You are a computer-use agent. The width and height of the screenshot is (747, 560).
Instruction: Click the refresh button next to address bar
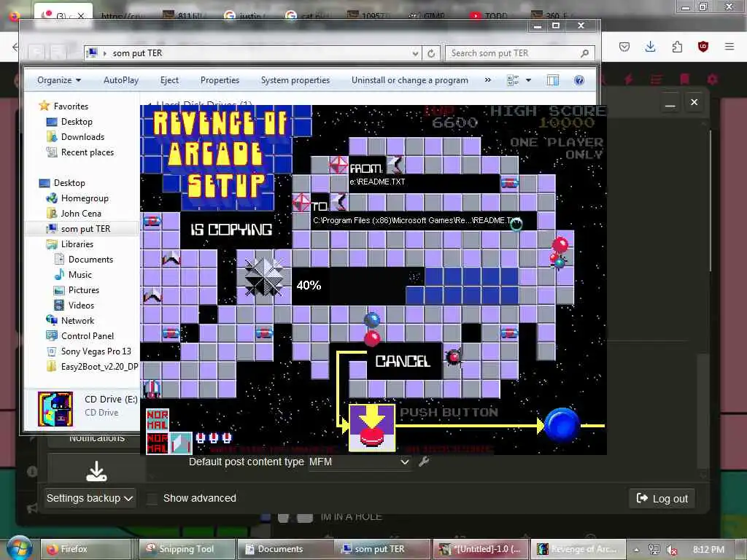point(431,53)
